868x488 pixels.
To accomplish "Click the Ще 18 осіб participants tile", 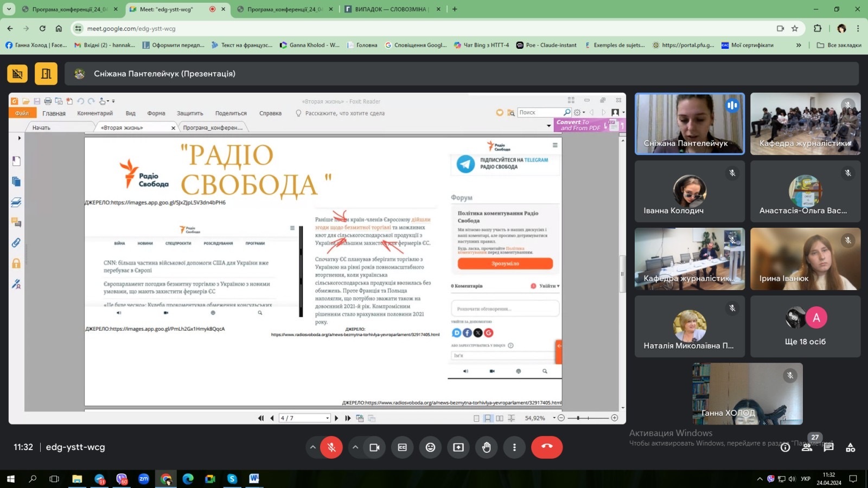I will 805,326.
